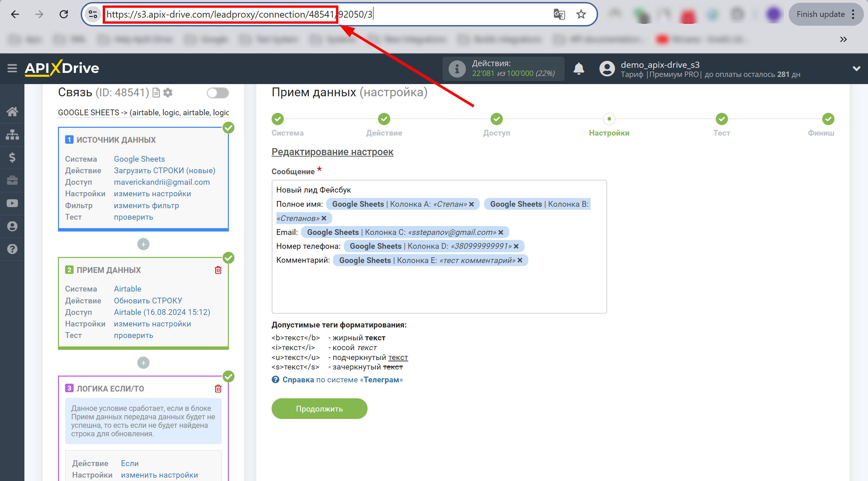
Task: Delete the ПРИЕМ ДАННЫХ block with trash icon
Action: click(x=218, y=270)
